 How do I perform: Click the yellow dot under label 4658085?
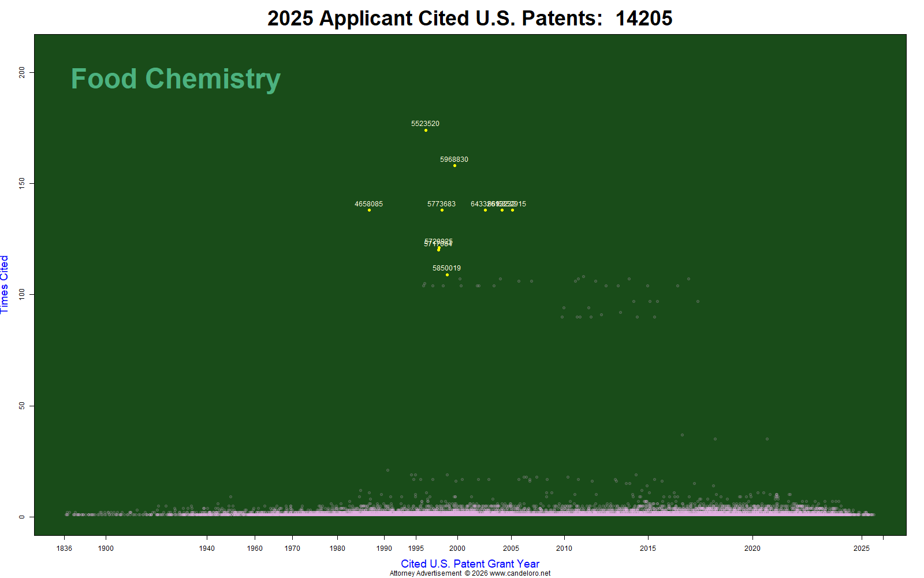(x=369, y=210)
